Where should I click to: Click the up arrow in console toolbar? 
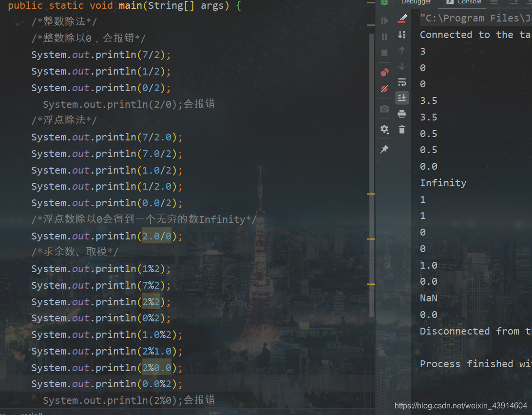click(402, 50)
